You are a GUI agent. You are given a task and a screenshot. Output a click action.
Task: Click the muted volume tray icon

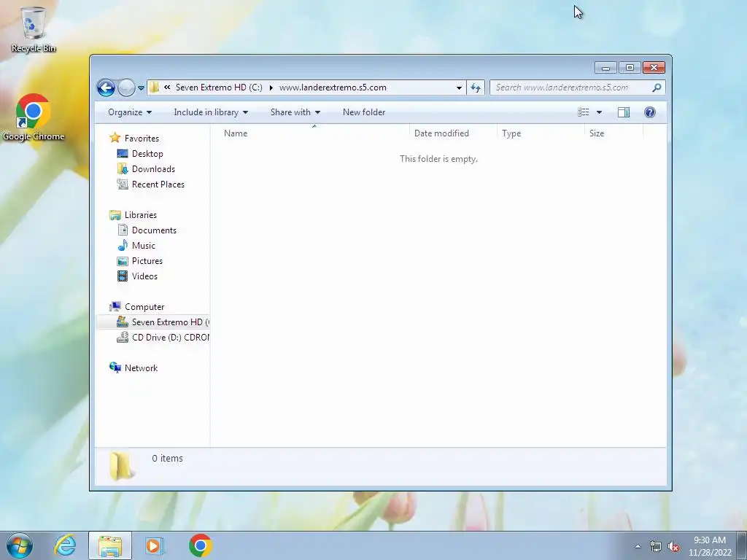[673, 547]
